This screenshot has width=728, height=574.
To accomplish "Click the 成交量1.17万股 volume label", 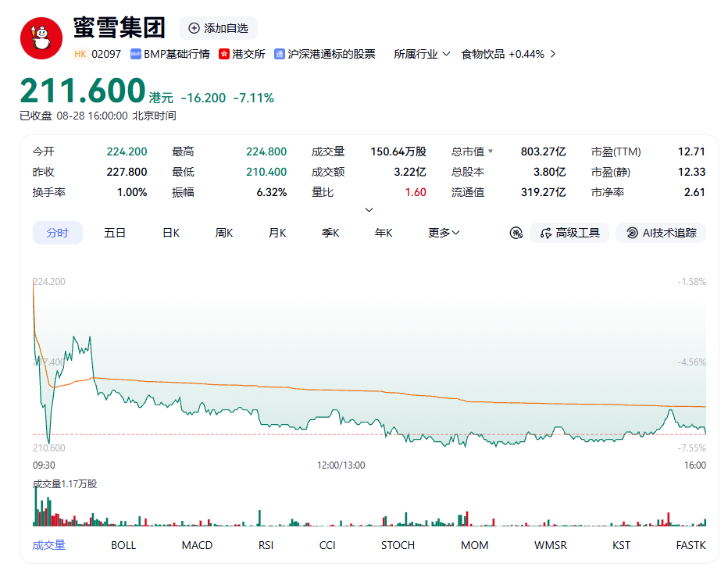I will click(65, 484).
